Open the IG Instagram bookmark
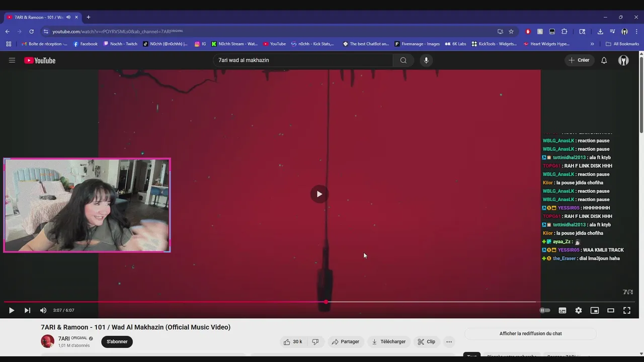The height and width of the screenshot is (362, 644). [x=200, y=44]
